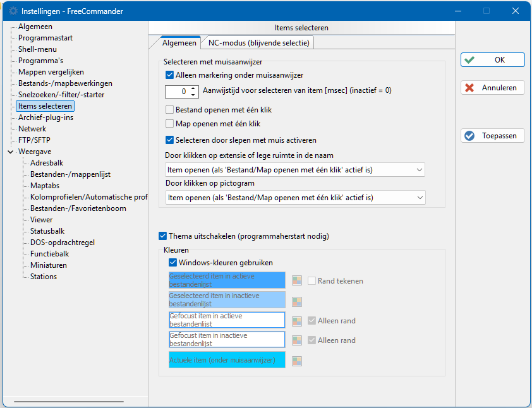Image resolution: width=532 pixels, height=408 pixels.
Task: Open color picker for focused item in inactive list
Action: [x=297, y=340]
